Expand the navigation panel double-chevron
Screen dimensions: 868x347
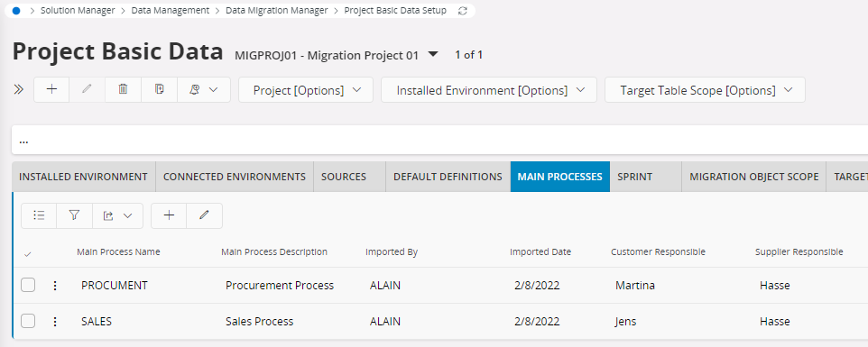19,89
